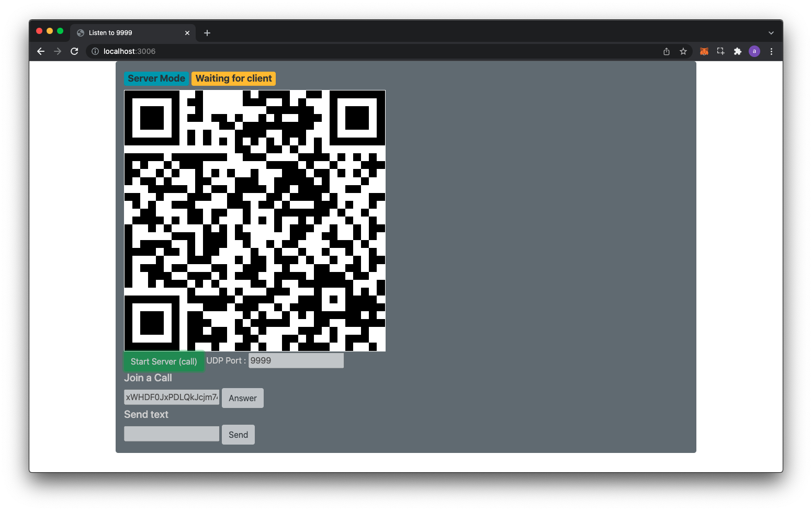Screen dimensions: 812x511
Task: Open a new browser tab
Action: pos(207,33)
